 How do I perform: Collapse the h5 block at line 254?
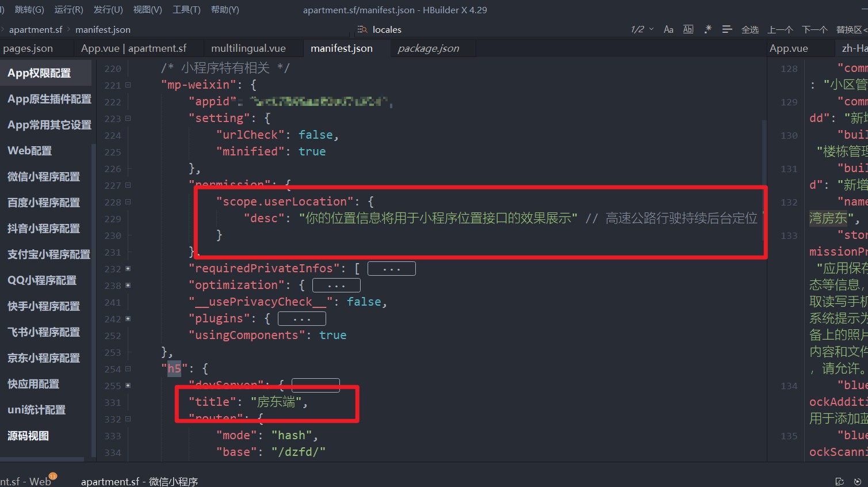(128, 369)
